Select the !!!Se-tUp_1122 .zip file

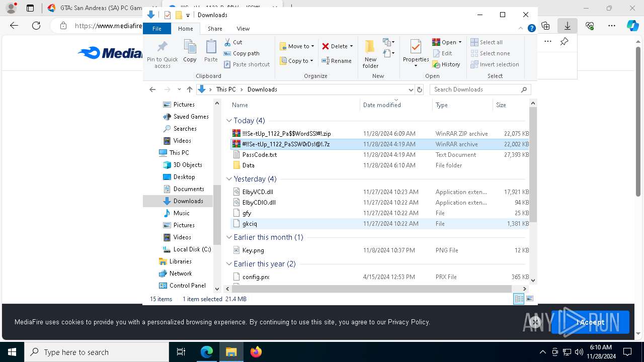286,134
